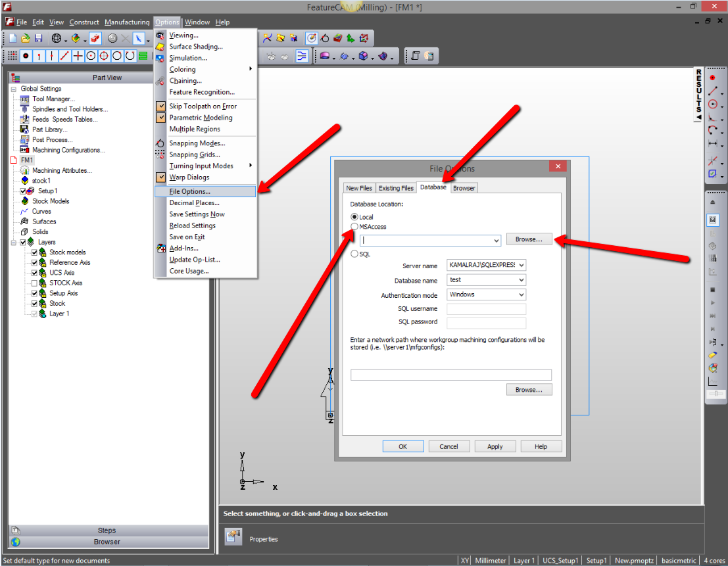Switch to the Existing Files tab
The height and width of the screenshot is (566, 728).
[395, 187]
